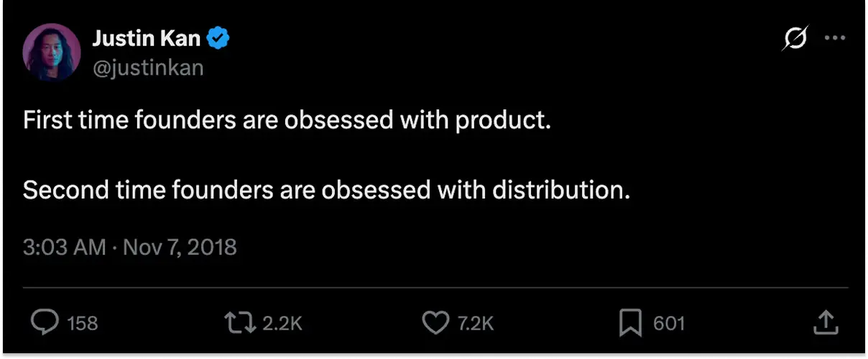This screenshot has height=359, width=868.
Task: Bookmark the tweet with the bookmark icon
Action: pyautogui.click(x=630, y=323)
